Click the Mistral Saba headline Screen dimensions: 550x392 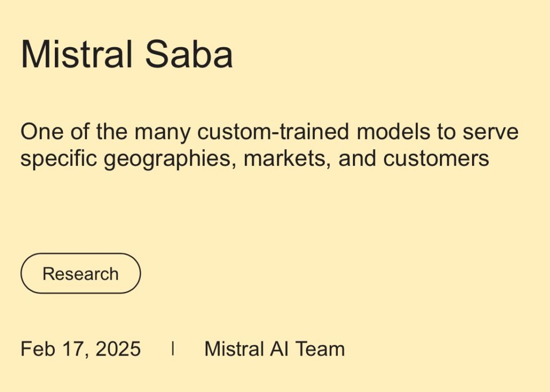coord(127,54)
